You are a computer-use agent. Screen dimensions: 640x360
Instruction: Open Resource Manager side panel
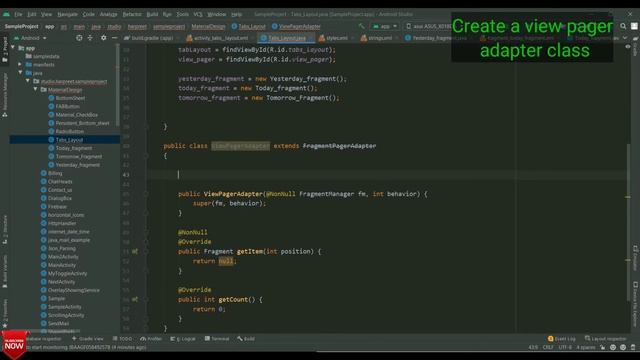coord(5,95)
